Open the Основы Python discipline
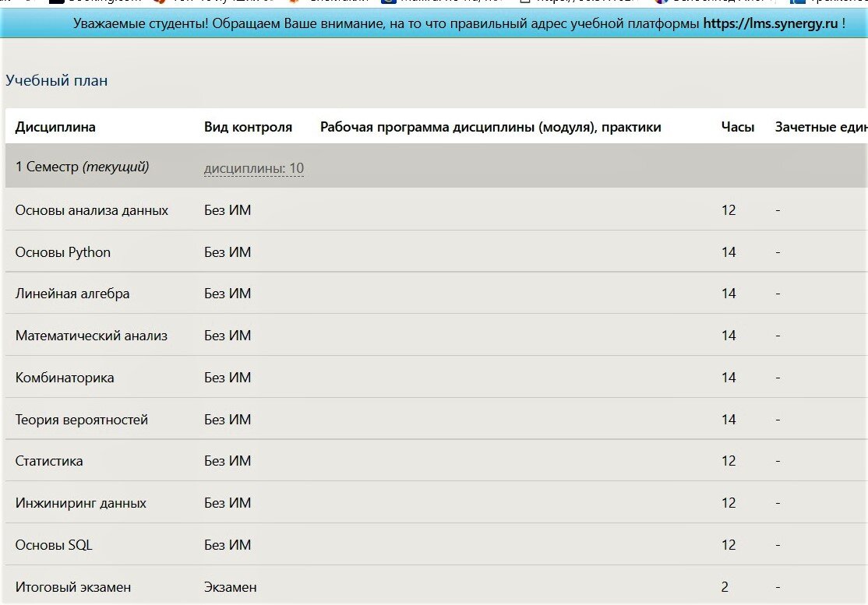 click(62, 252)
